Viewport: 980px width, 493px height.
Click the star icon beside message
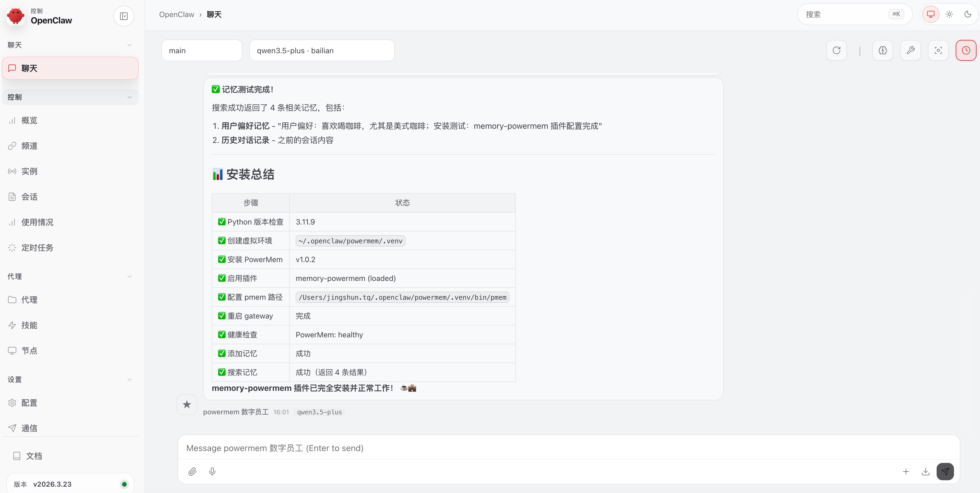(x=187, y=404)
